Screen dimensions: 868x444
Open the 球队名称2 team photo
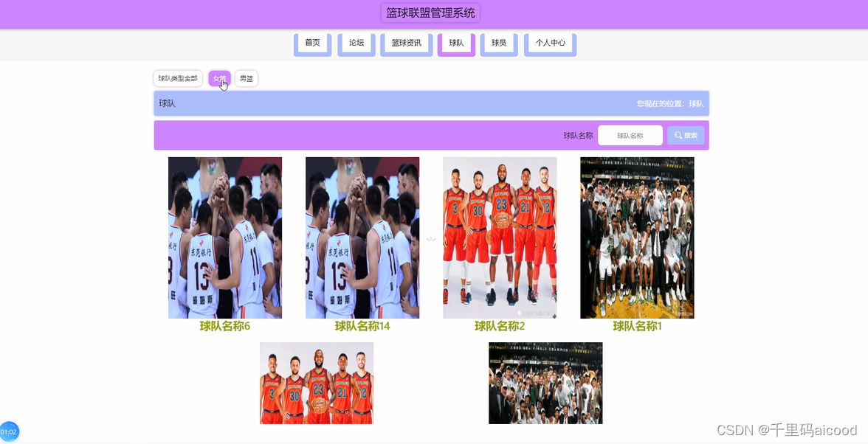click(500, 237)
